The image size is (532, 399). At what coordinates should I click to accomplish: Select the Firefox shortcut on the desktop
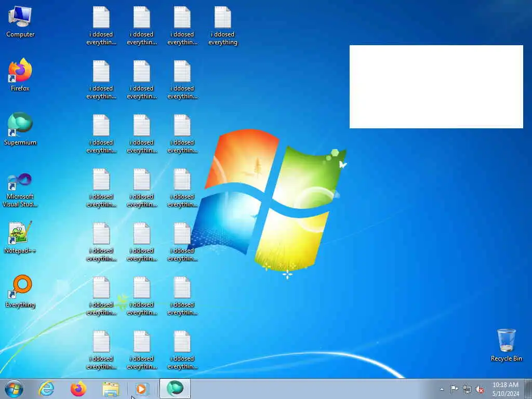pos(20,75)
